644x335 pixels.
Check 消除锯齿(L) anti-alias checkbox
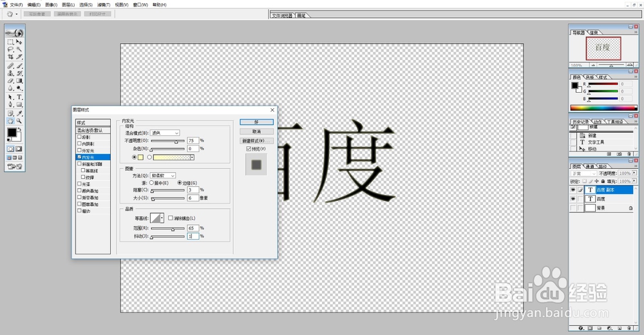tap(171, 218)
